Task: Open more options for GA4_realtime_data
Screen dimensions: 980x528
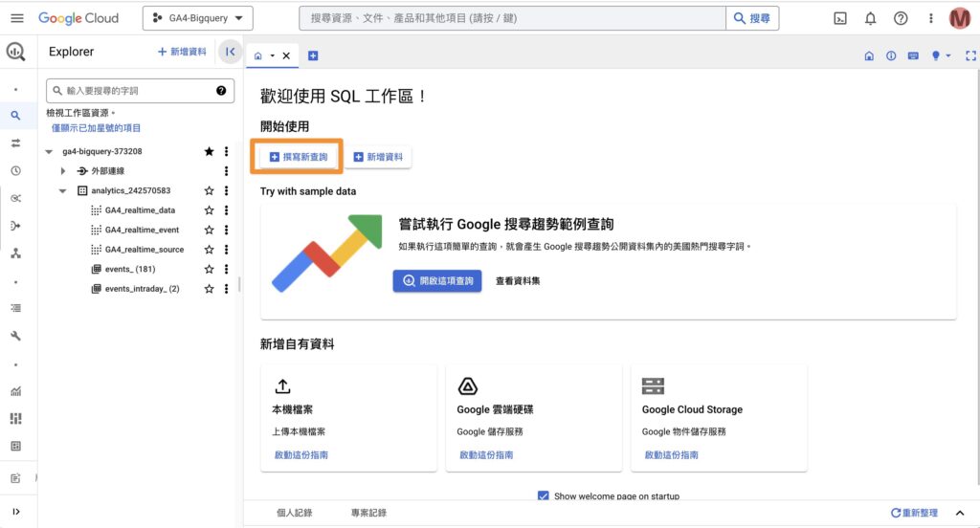Action: [x=226, y=209]
